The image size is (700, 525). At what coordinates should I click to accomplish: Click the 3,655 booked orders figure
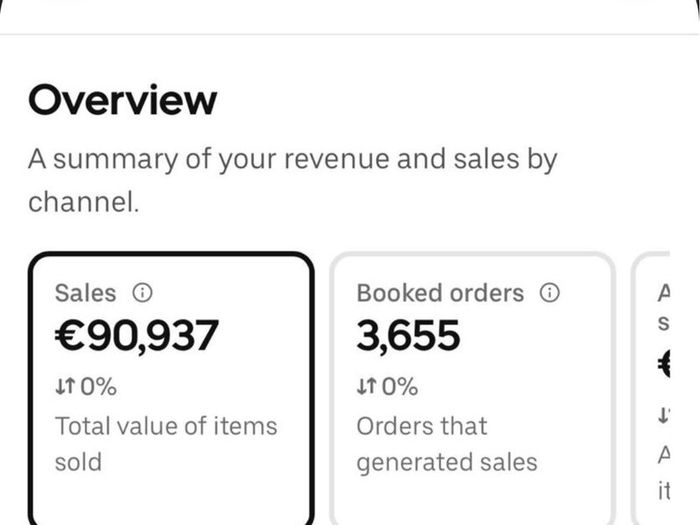[x=408, y=336]
